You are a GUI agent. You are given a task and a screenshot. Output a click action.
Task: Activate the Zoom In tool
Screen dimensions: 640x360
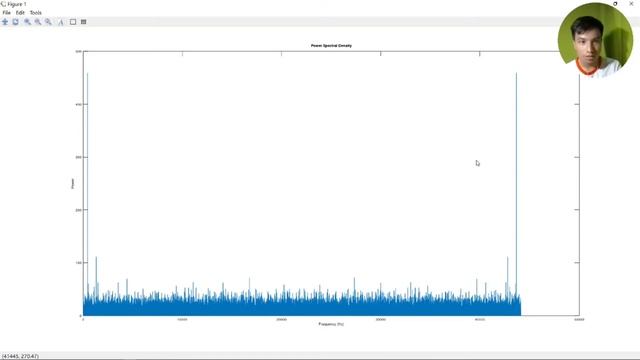coord(27,22)
